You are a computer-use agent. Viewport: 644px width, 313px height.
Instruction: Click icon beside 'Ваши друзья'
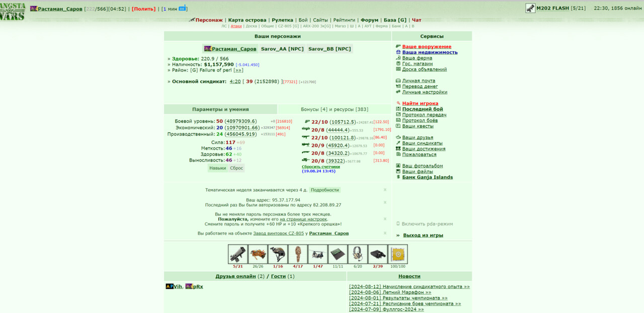tap(398, 137)
